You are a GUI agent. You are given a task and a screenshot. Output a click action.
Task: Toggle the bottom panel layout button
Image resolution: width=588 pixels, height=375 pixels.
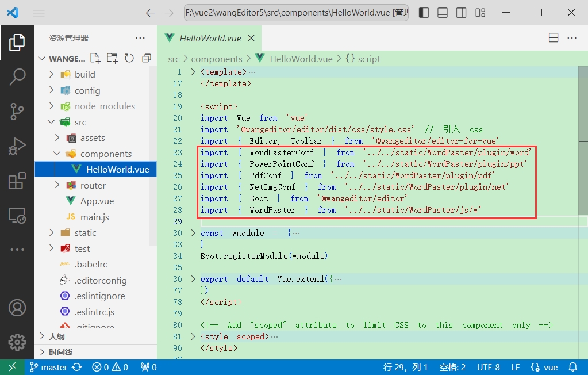coord(443,13)
